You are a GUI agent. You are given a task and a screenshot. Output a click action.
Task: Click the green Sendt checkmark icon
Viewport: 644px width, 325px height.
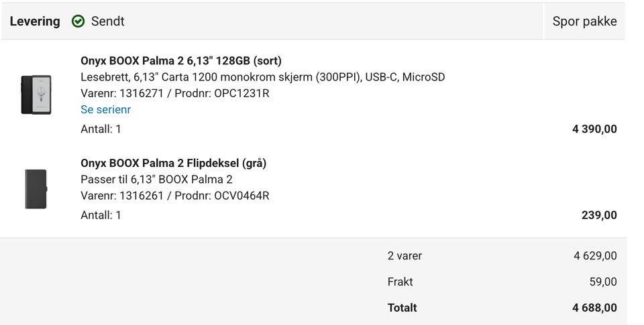[x=78, y=21]
